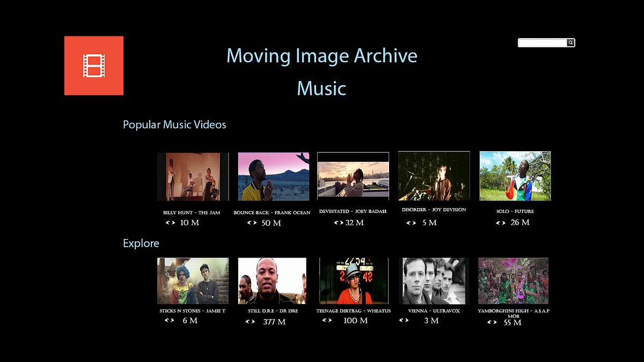Click the 377 M view count

pyautogui.click(x=274, y=322)
